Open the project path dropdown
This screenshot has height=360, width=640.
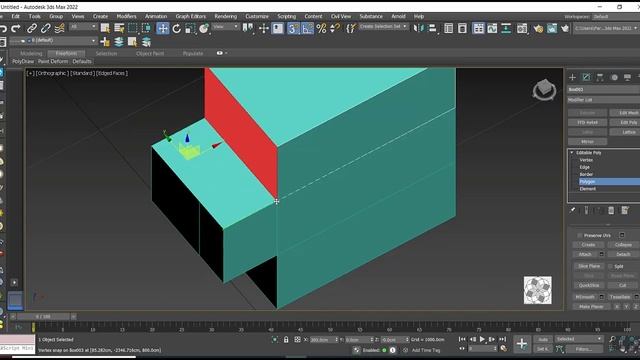606,28
